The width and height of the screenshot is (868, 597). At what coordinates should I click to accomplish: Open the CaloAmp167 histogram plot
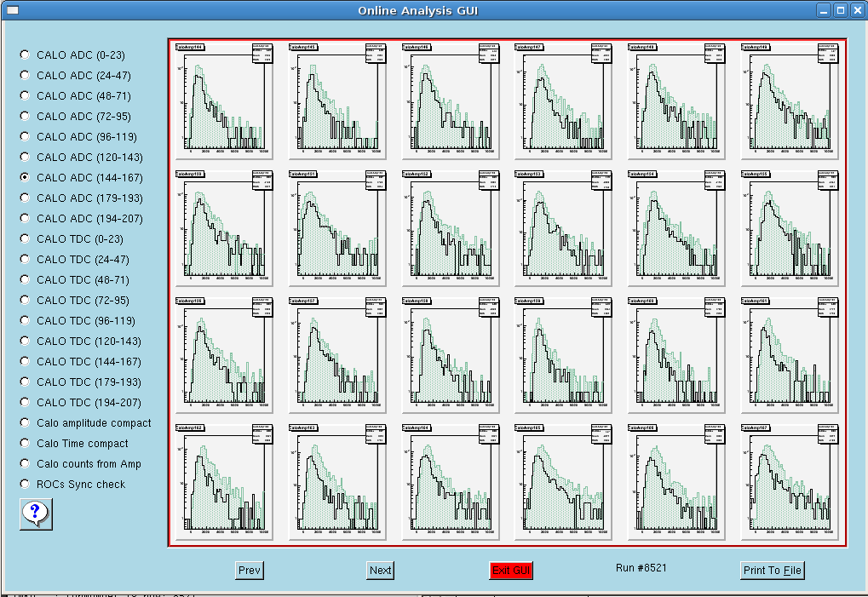click(790, 482)
